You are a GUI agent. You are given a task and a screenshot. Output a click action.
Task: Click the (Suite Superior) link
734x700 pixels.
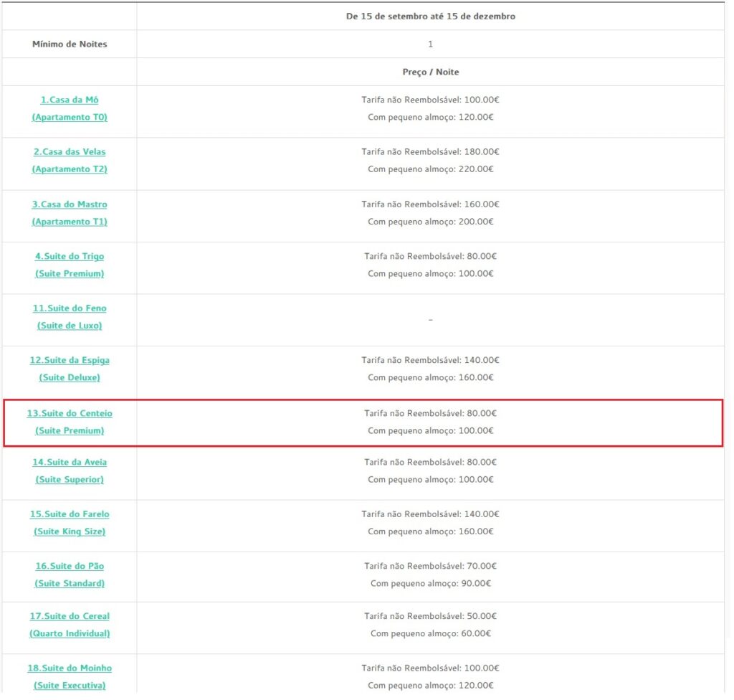tap(70, 479)
